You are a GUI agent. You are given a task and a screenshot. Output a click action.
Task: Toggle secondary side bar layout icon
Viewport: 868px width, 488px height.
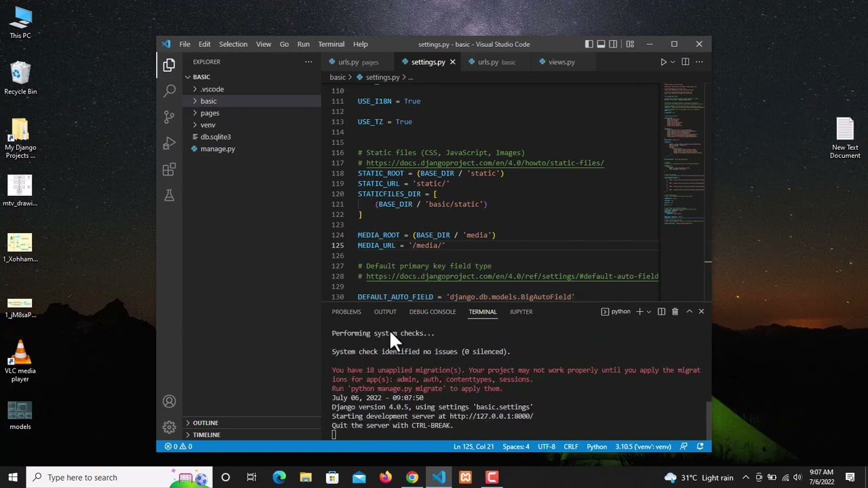tap(613, 44)
